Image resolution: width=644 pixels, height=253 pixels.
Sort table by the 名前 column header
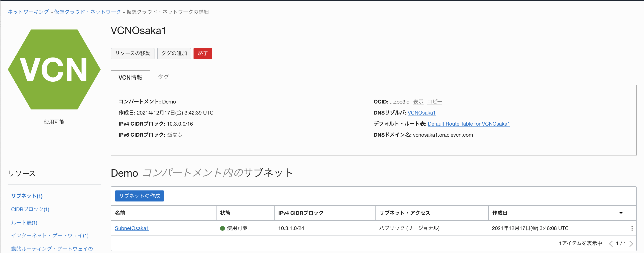click(x=120, y=213)
